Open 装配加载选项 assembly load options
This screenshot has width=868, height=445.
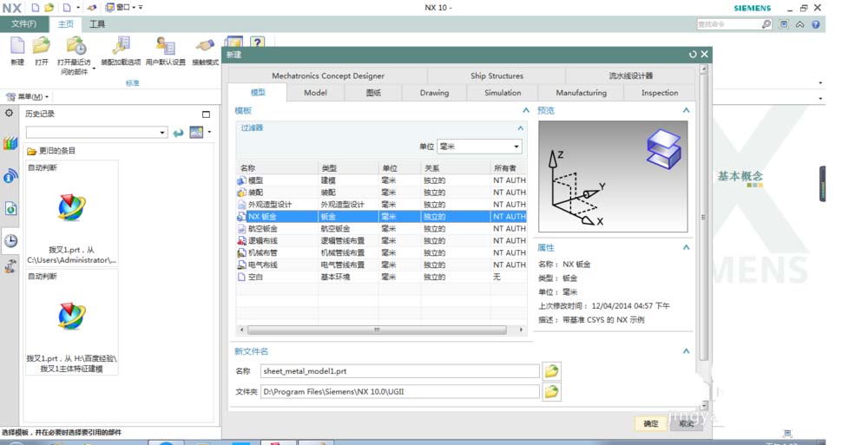click(121, 46)
